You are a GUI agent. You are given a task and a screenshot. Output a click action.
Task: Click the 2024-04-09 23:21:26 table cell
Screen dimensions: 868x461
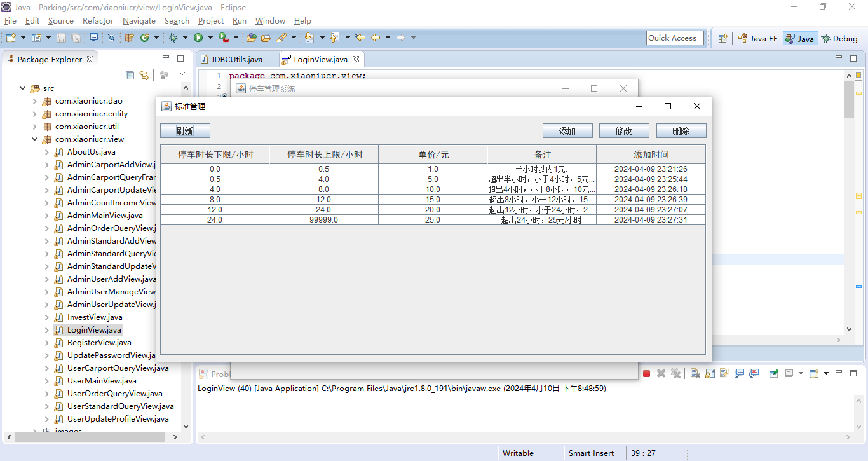651,169
